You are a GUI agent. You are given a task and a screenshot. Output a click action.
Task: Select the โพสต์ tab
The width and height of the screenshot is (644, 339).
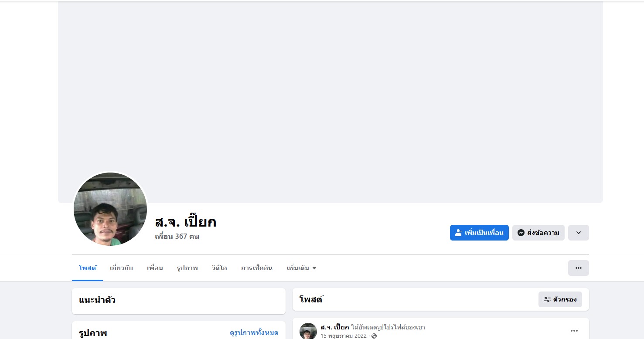tap(87, 268)
